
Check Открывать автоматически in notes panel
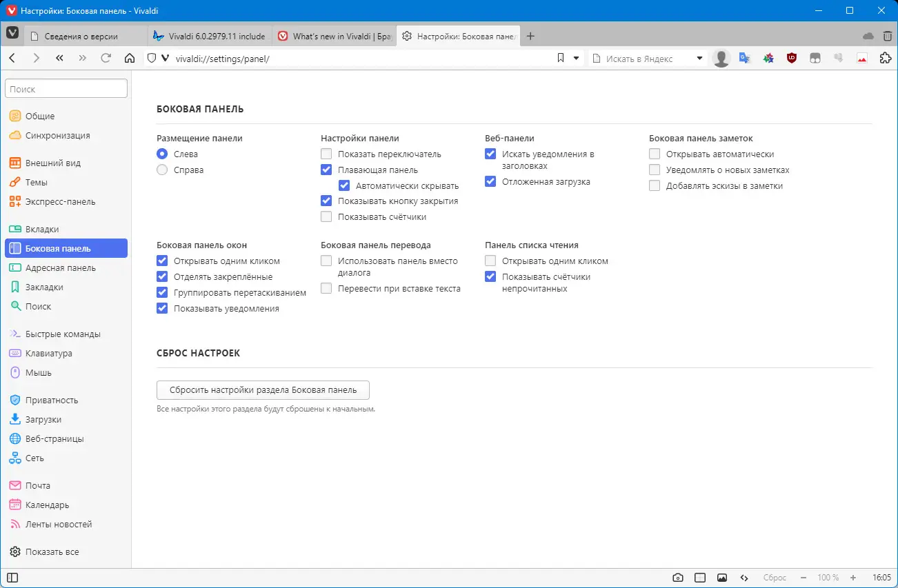(655, 154)
